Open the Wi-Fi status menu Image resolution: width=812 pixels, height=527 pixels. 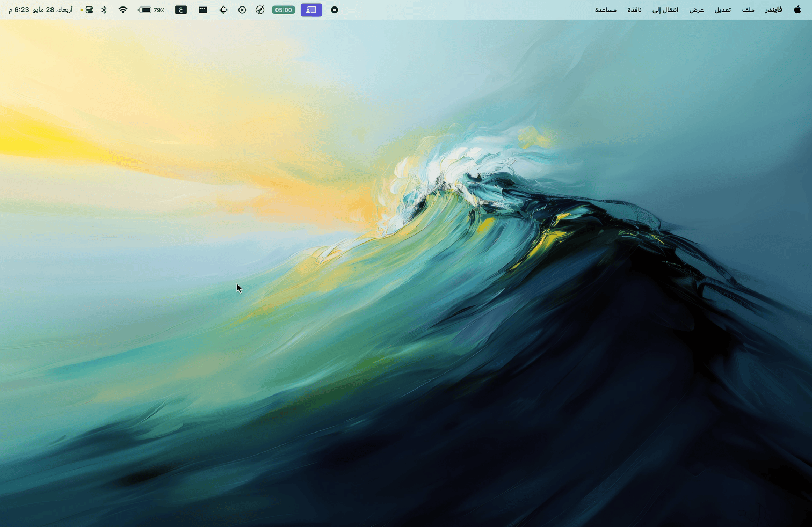pyautogui.click(x=123, y=10)
